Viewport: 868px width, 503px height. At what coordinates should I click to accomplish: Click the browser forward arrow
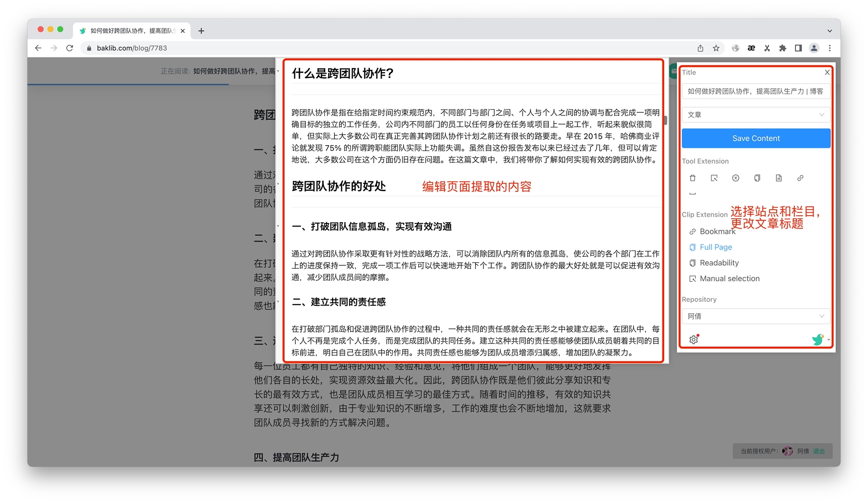coord(54,48)
